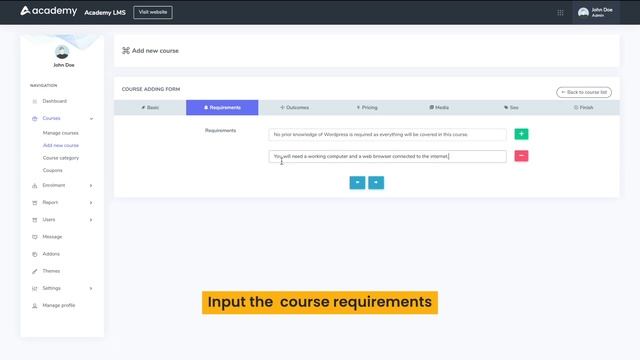Open Themes in navigation
This screenshot has width=640, height=360.
(x=51, y=271)
